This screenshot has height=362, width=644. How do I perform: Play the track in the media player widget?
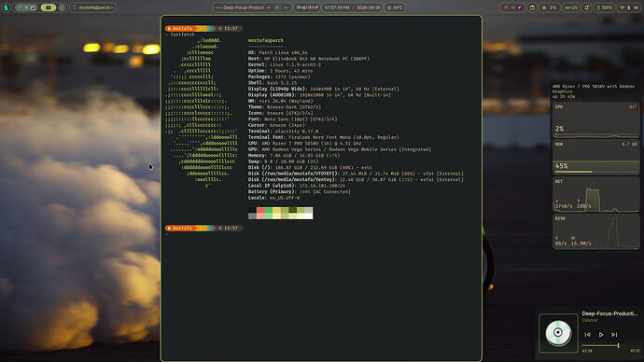[601, 335]
